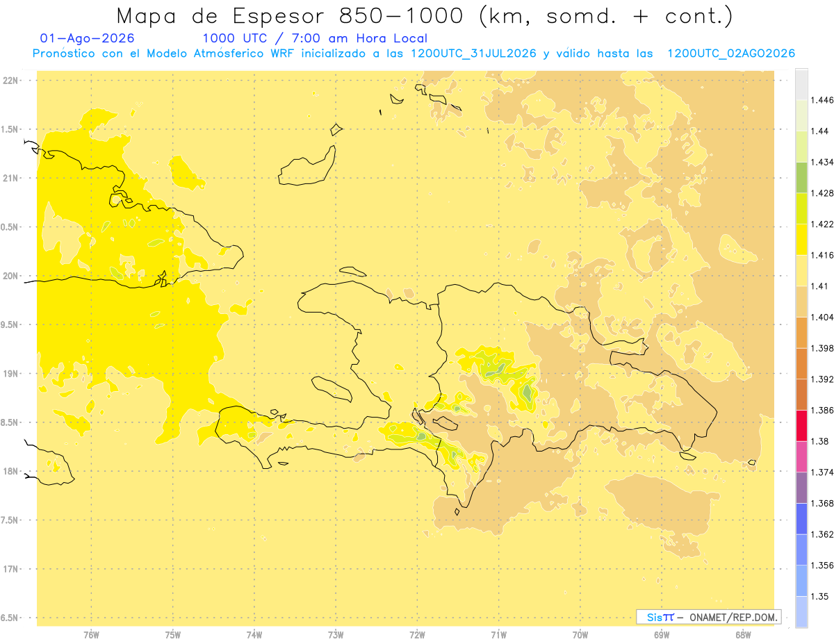This screenshot has width=834, height=644.
Task: Pick the tan swatch between 1.404 and 1.41
Action: tap(801, 301)
